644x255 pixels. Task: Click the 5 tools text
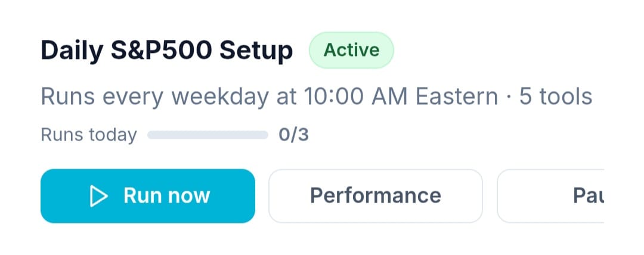(556, 97)
